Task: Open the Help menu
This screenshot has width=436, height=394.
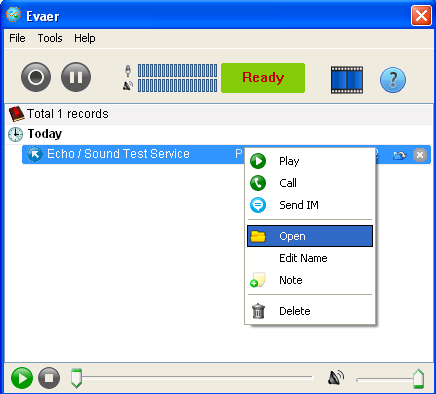Action: [x=85, y=38]
